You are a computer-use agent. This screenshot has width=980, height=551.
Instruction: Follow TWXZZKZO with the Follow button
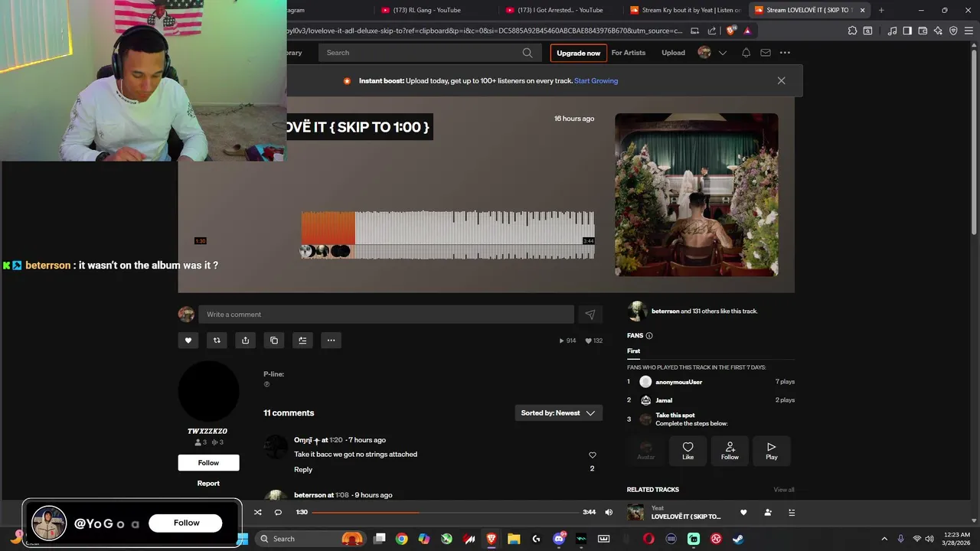[x=208, y=462]
